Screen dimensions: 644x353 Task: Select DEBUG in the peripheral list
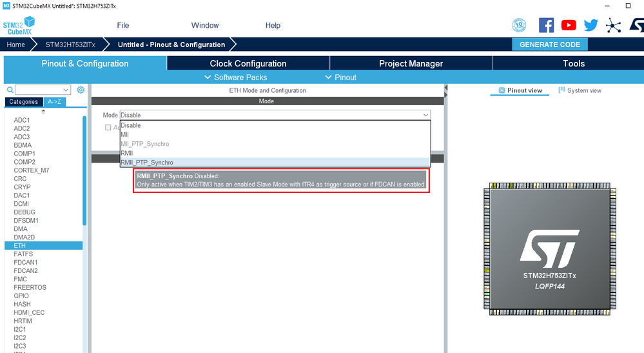(x=24, y=212)
